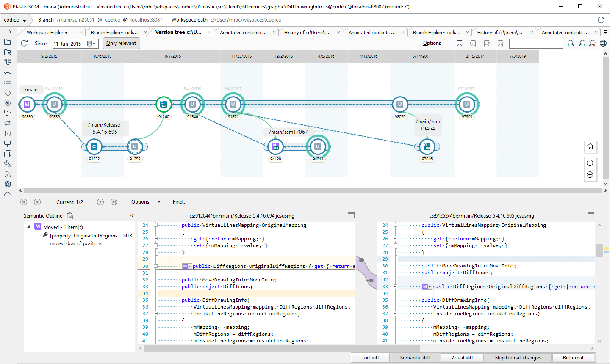
Task: Open the Since date picker dropdown
Action: [92, 44]
